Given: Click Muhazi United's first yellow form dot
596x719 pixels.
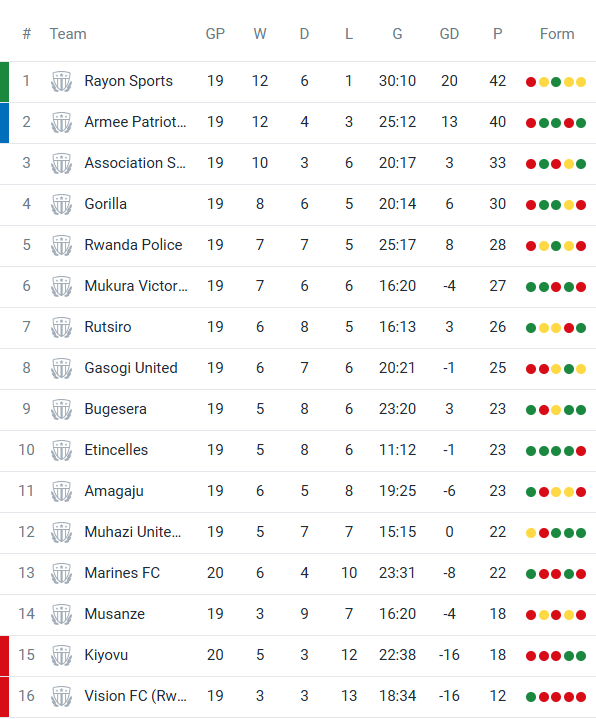Looking at the screenshot, I should (x=531, y=533).
